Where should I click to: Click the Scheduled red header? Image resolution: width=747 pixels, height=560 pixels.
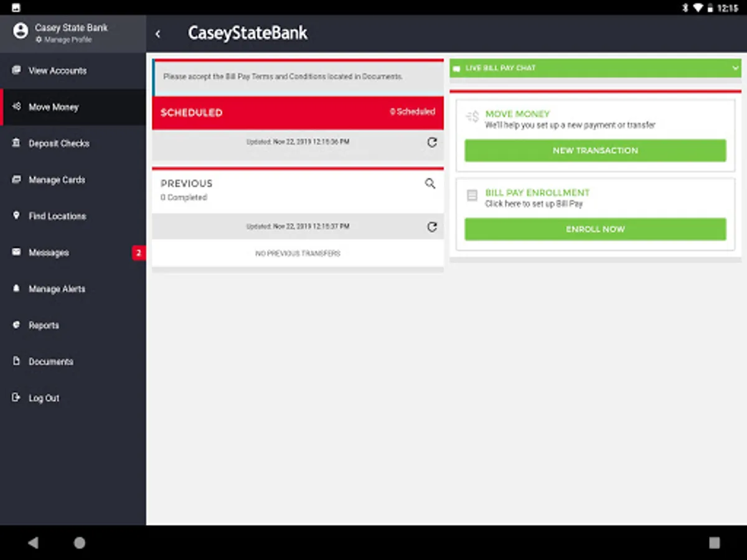point(298,113)
